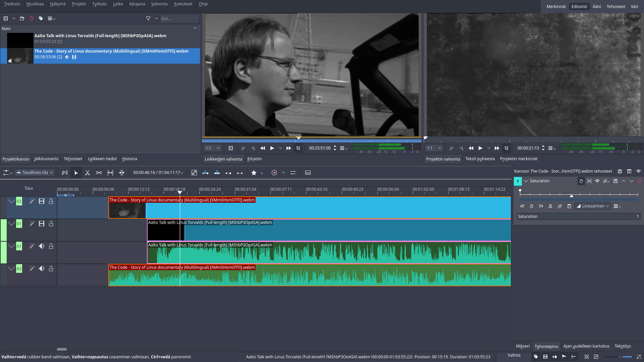Delete the Saturation effect with red trash icon
This screenshot has width=644, height=362.
tap(639, 181)
